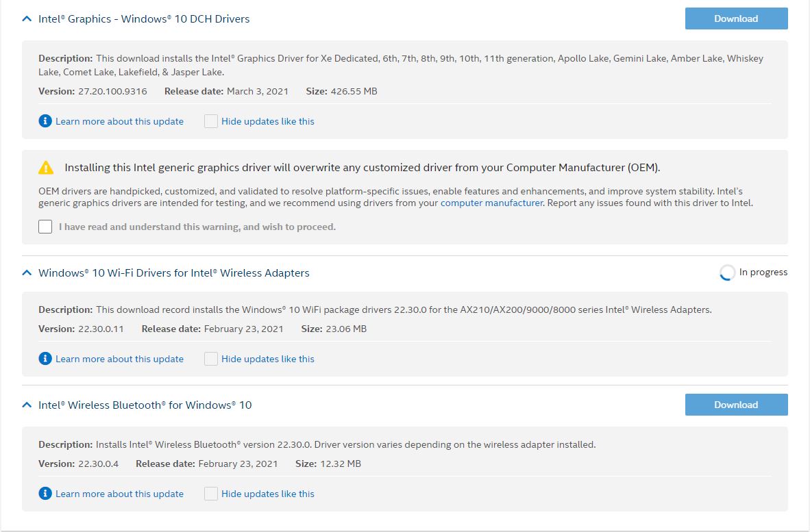This screenshot has width=810, height=532.
Task: Download the Intel Graphics DCH driver
Action: (736, 18)
